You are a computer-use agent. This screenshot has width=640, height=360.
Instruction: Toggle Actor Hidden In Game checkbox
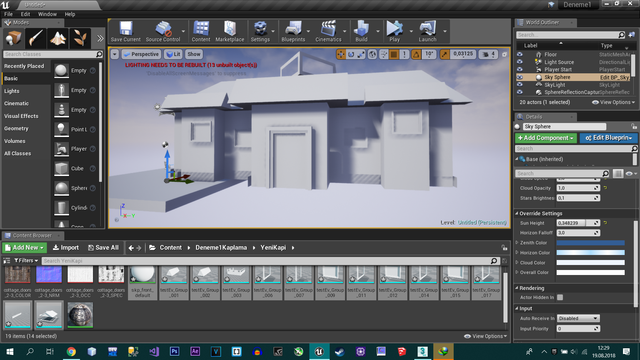[560, 298]
